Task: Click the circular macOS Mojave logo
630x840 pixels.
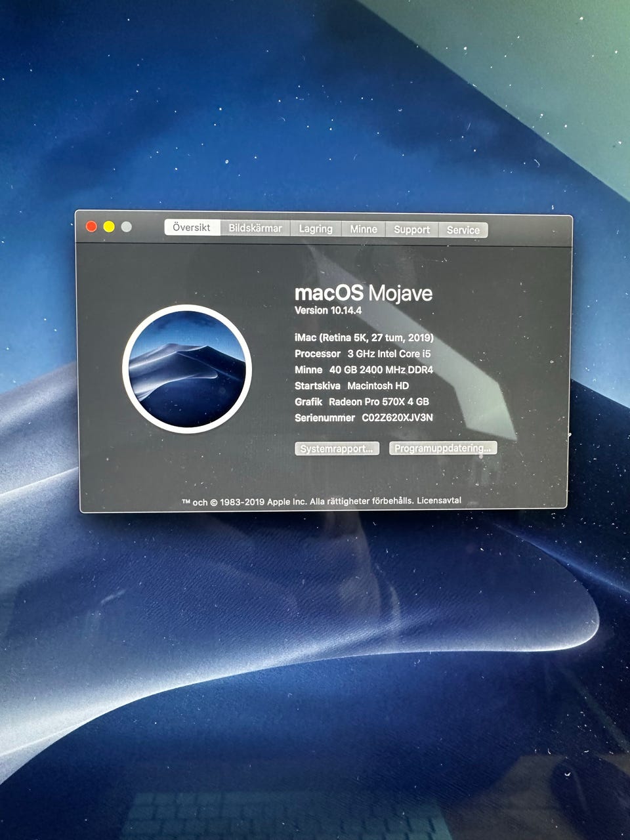Action: [x=186, y=369]
